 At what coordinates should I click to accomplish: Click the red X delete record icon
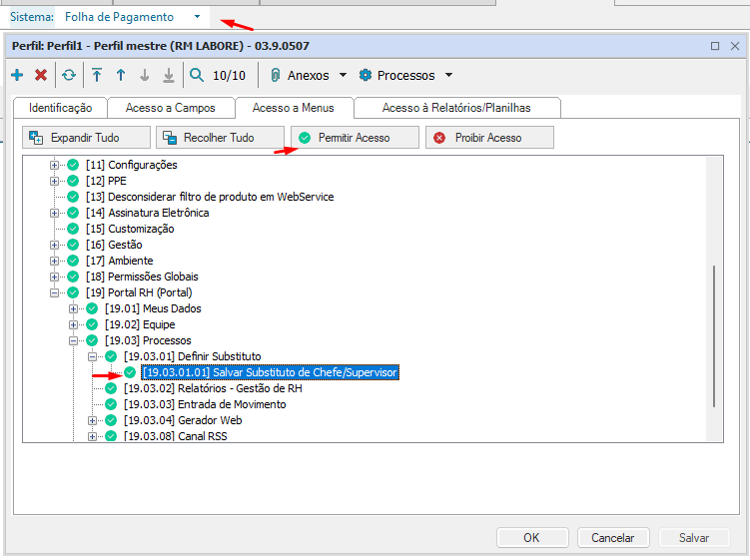[41, 75]
